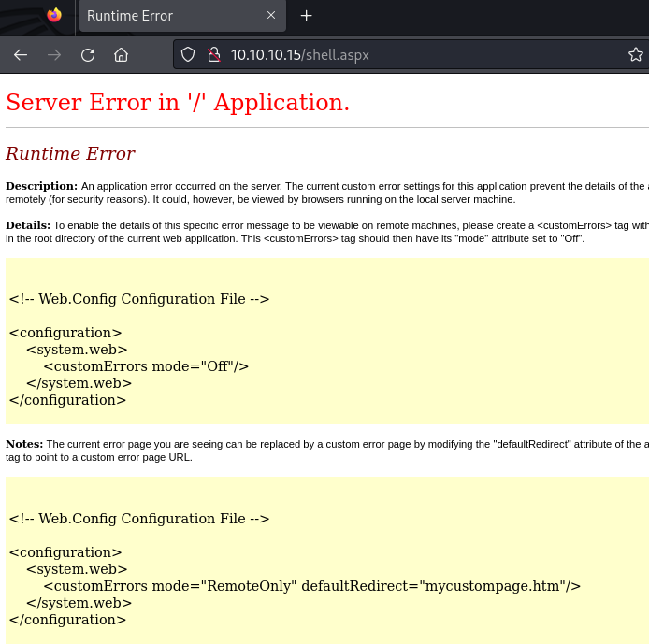Click first opening <configuration> tag line
Screen dimensions: 649x644
65,333
